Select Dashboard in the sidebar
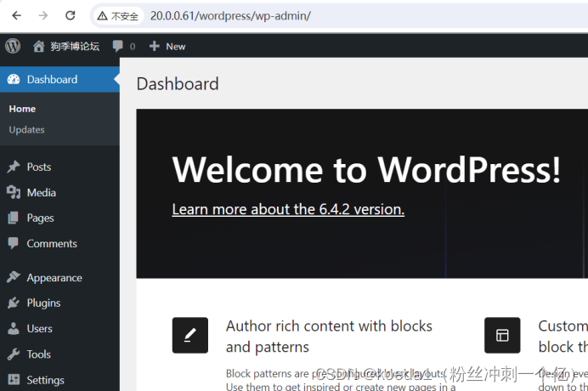588x391 pixels. (59, 79)
